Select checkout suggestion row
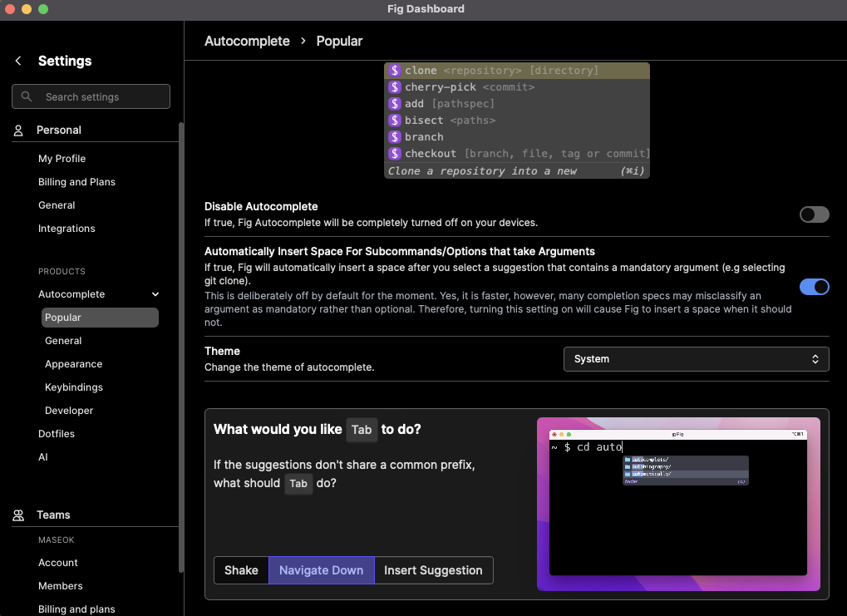Screen dimensions: 847x616 click(x=517, y=154)
